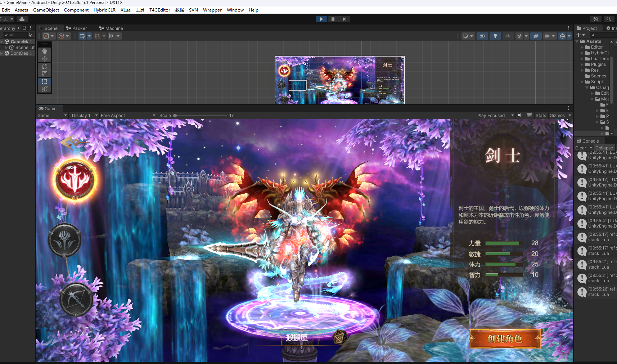Open the HybridCLR menu
Image resolution: width=617 pixels, height=364 pixels.
104,10
